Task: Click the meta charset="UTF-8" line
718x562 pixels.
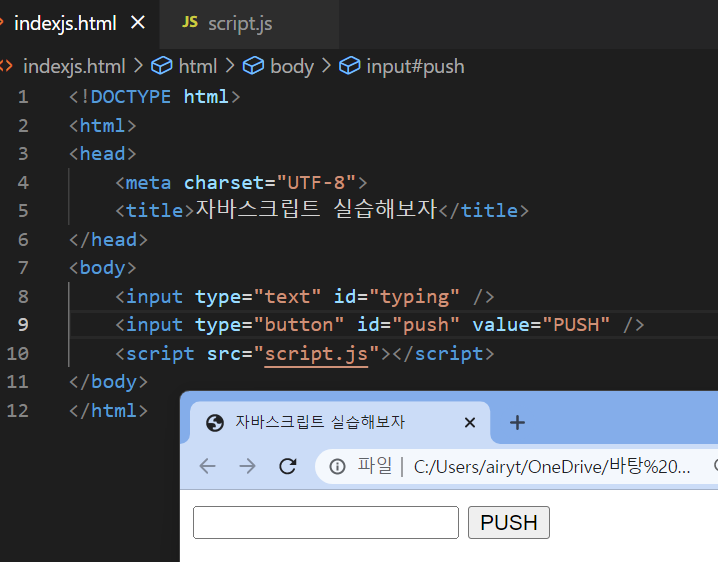Action: tap(241, 183)
